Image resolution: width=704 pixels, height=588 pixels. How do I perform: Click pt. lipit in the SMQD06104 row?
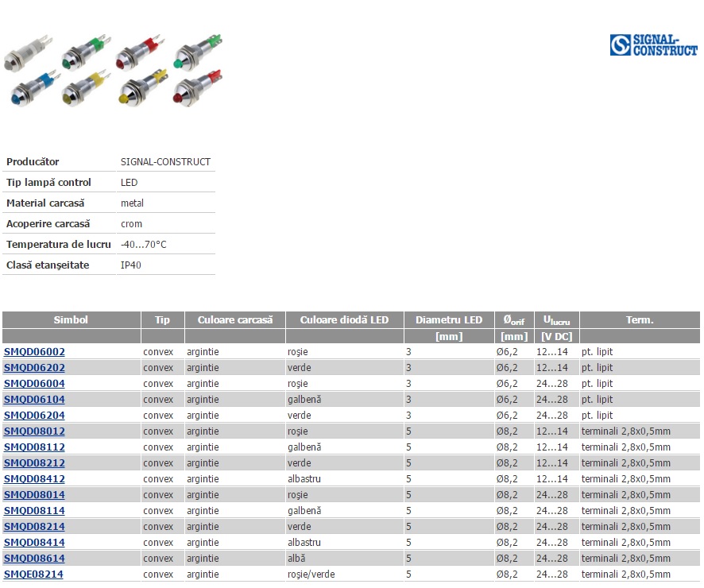(598, 400)
